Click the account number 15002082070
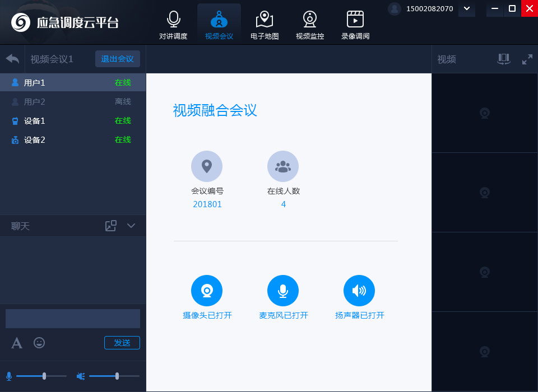538x392 pixels. (x=430, y=8)
